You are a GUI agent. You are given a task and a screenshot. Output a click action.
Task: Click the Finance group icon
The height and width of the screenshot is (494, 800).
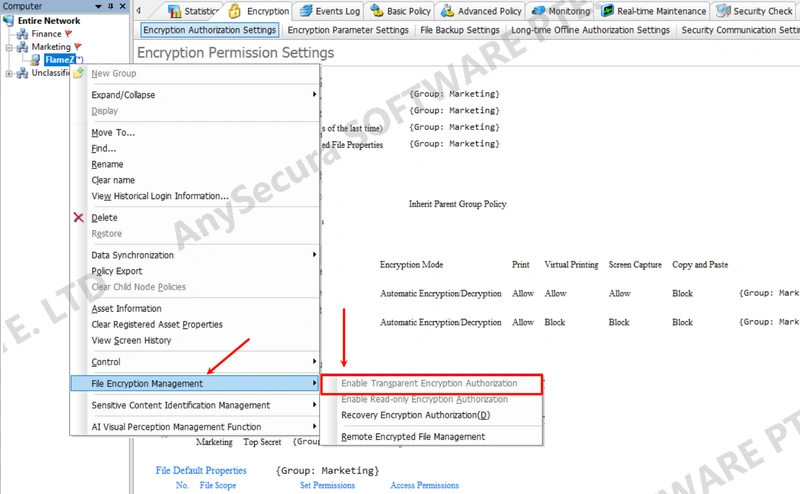point(22,34)
